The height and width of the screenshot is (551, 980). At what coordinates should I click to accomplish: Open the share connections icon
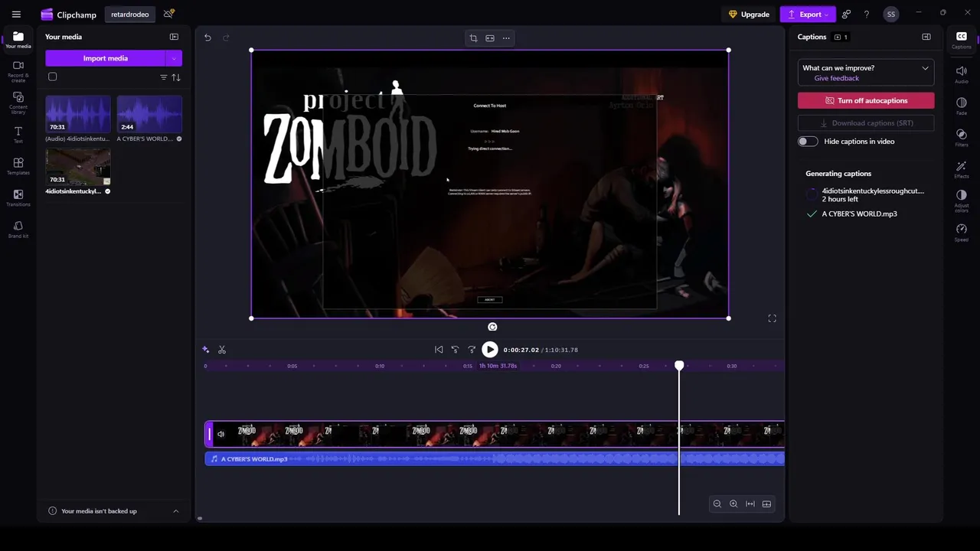[x=846, y=15]
